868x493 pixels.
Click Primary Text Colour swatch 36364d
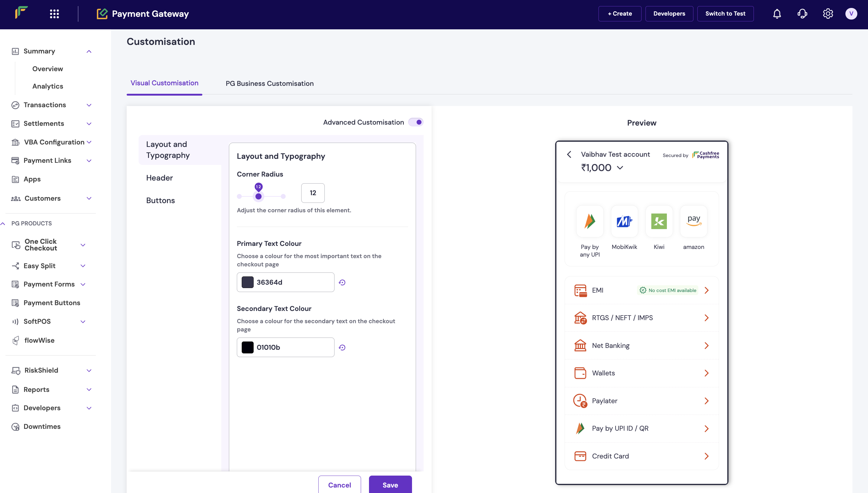pyautogui.click(x=247, y=283)
